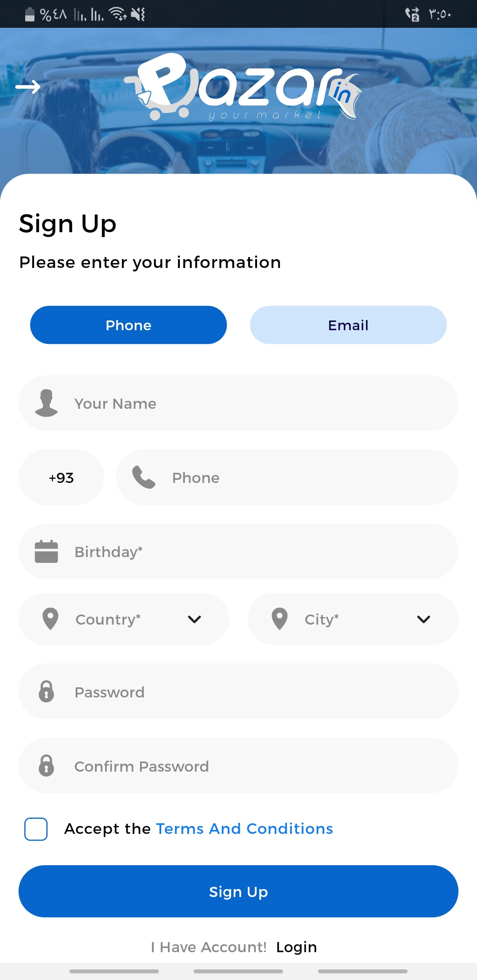Tap the location pin in City field
Viewport: 477px width, 980px height.
[x=280, y=618]
